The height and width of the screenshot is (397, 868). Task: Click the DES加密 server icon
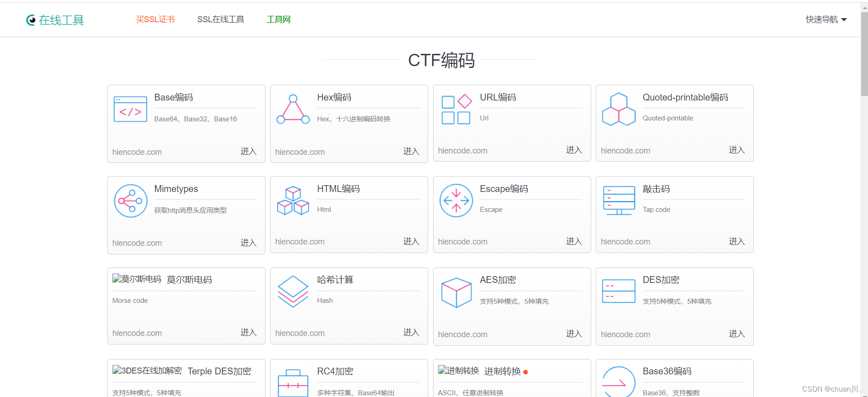(619, 291)
